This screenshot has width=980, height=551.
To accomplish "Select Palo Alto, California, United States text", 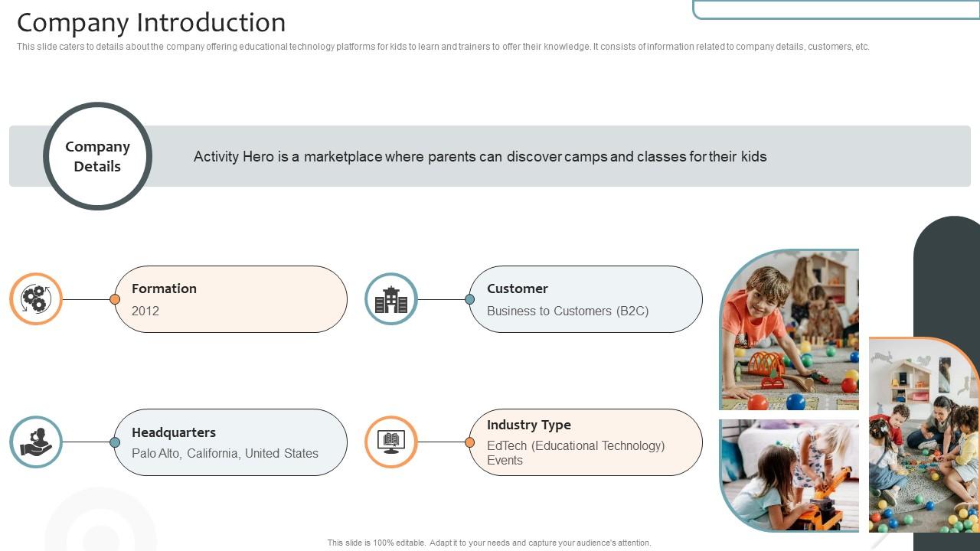I will click(x=225, y=453).
